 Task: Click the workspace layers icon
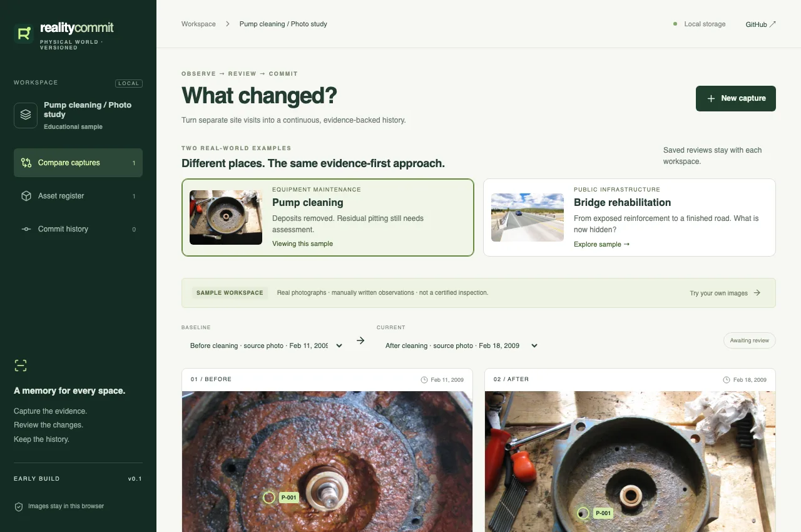26,115
